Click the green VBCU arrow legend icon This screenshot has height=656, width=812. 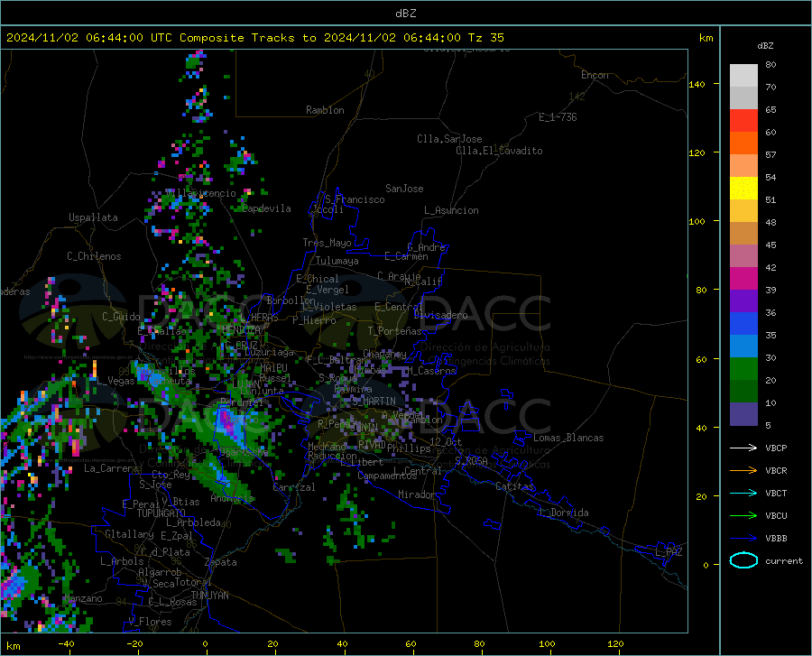743,516
